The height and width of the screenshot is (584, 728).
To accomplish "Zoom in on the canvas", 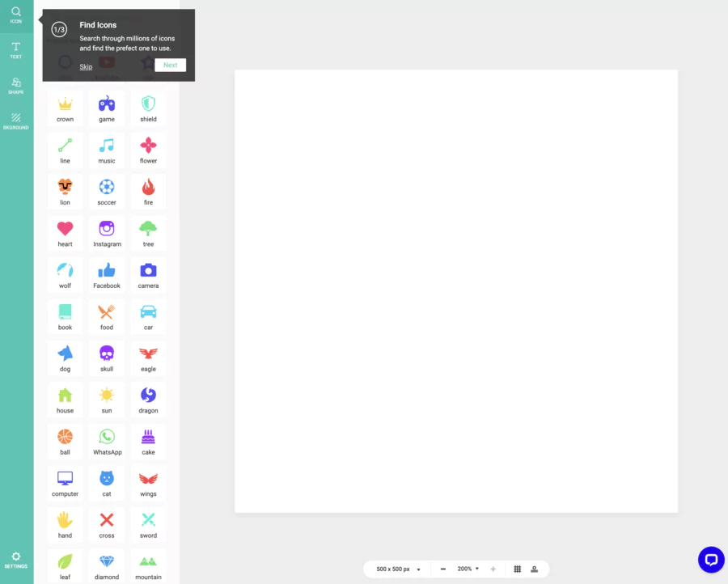I will pos(493,569).
